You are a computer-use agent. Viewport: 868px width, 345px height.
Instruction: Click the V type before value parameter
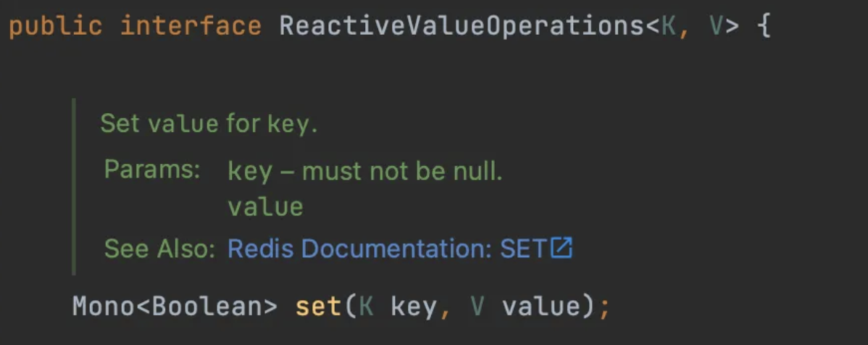point(477,307)
